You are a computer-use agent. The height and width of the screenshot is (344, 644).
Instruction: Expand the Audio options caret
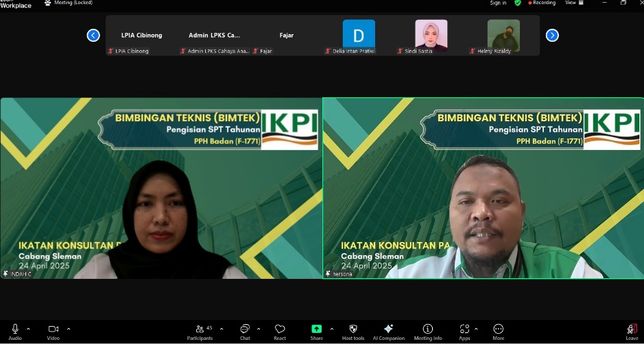[28, 329]
